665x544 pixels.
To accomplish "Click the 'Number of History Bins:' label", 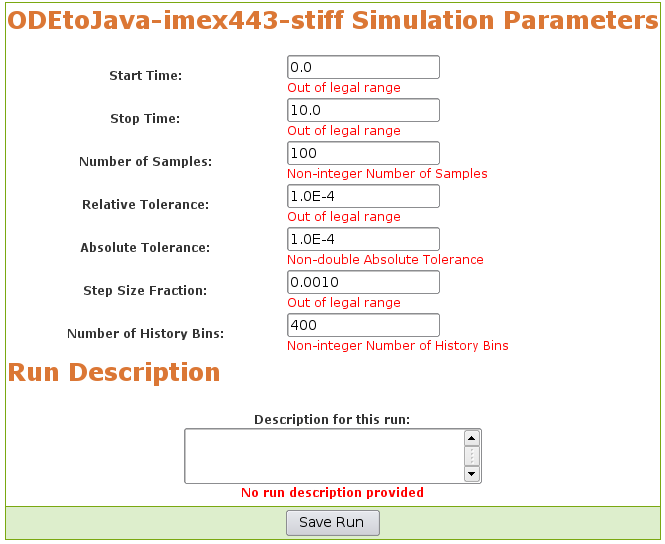I will coord(145,334).
